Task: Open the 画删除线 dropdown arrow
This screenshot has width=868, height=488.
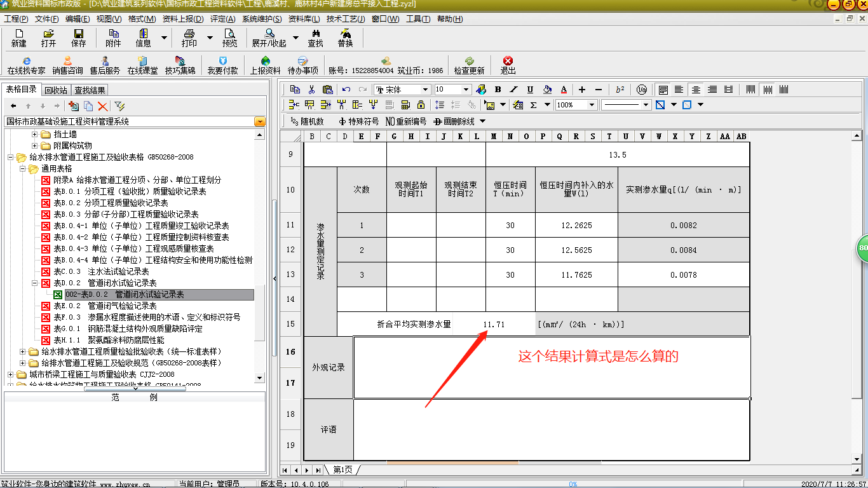Action: (x=482, y=121)
